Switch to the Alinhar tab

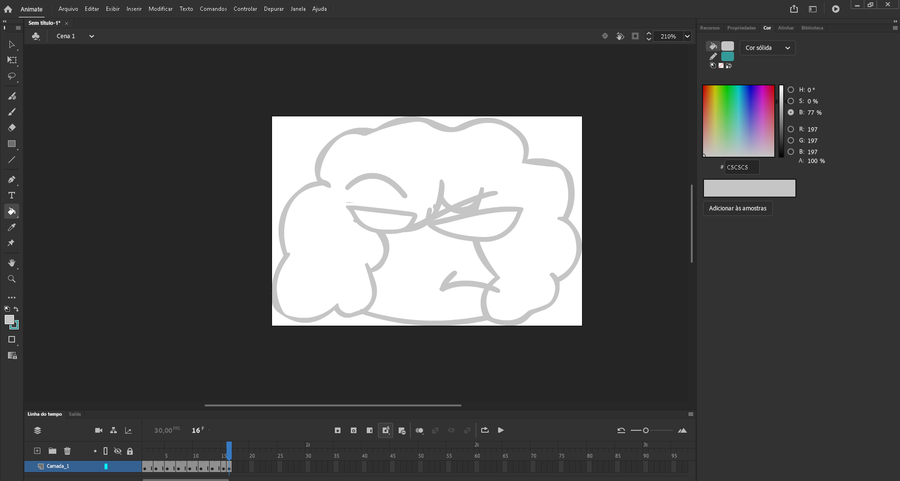(786, 28)
